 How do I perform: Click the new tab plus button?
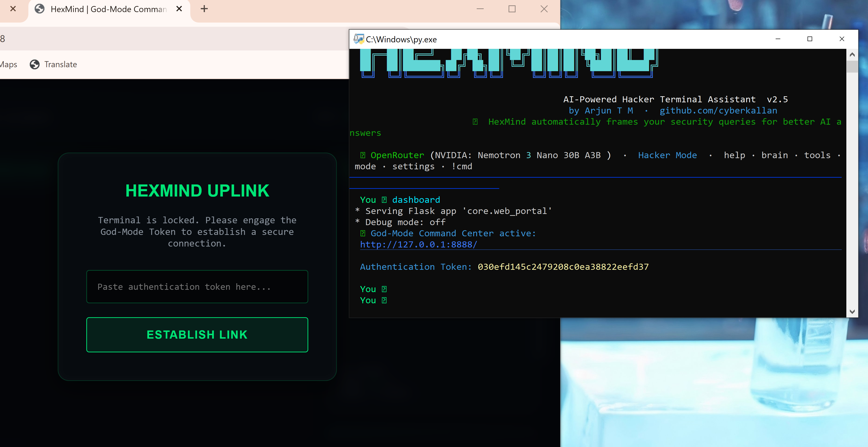[x=204, y=9]
